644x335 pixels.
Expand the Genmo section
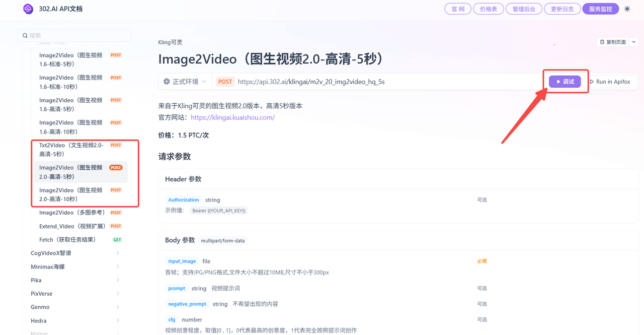click(75, 307)
